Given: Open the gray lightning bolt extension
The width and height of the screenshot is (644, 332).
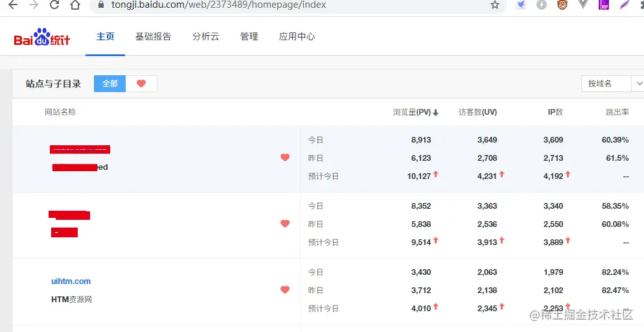Looking at the screenshot, I should click(x=542, y=5).
